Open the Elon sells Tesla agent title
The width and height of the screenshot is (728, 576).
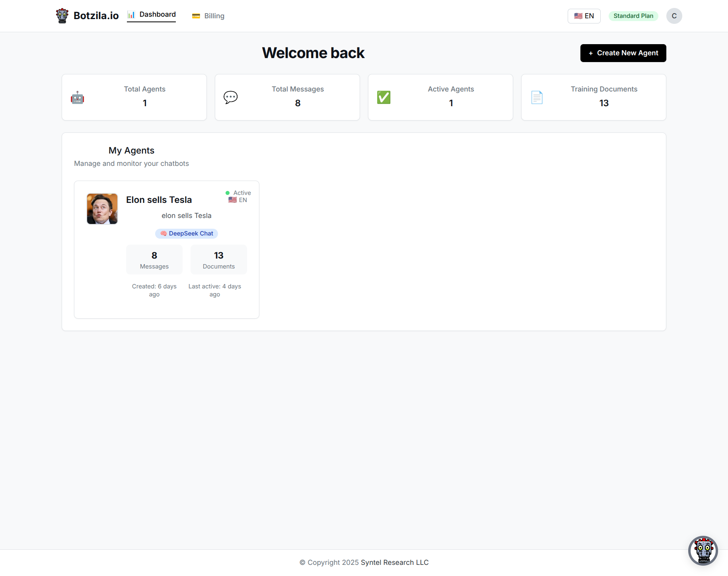click(159, 200)
